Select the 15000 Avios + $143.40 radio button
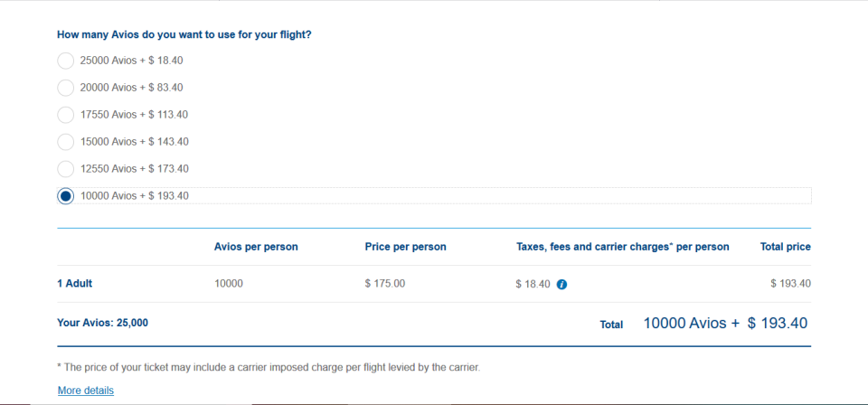Viewport: 868px width, 405px height. (65, 142)
